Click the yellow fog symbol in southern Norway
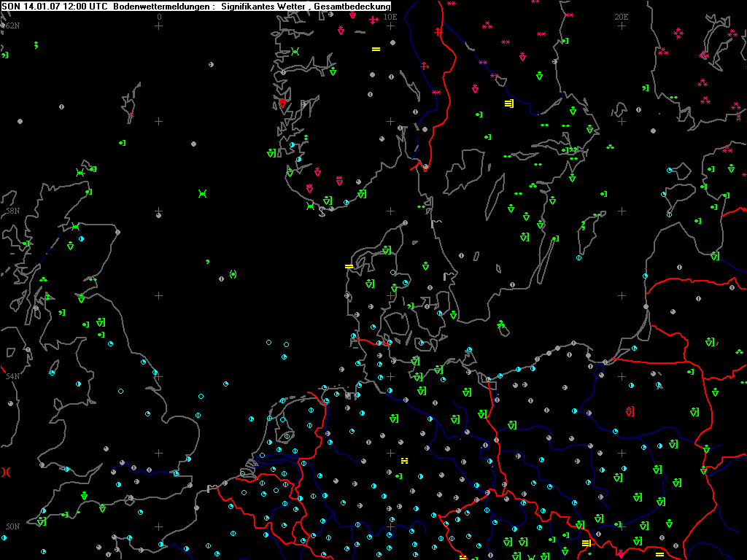747x560 pixels. [x=376, y=49]
